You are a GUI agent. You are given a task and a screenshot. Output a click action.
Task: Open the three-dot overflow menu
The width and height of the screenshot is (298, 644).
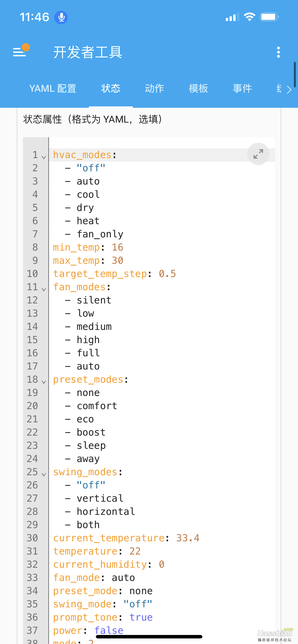click(278, 52)
